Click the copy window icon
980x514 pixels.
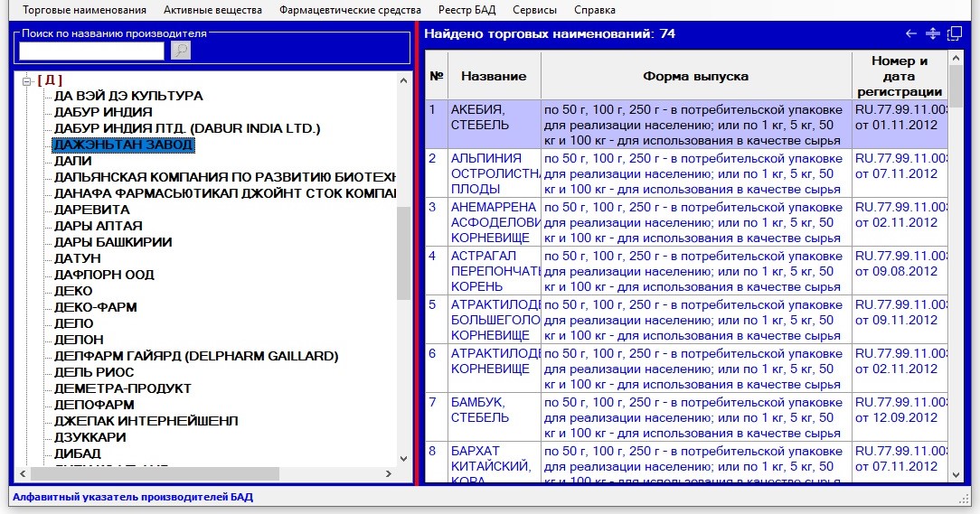click(x=955, y=34)
